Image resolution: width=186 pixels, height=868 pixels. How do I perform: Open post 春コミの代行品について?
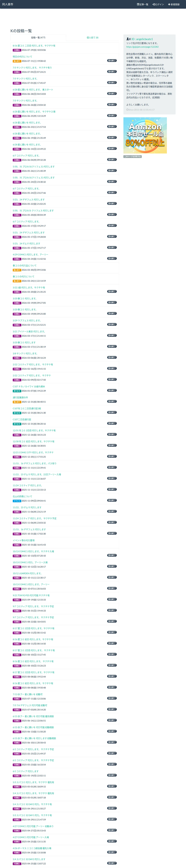[25, 265]
